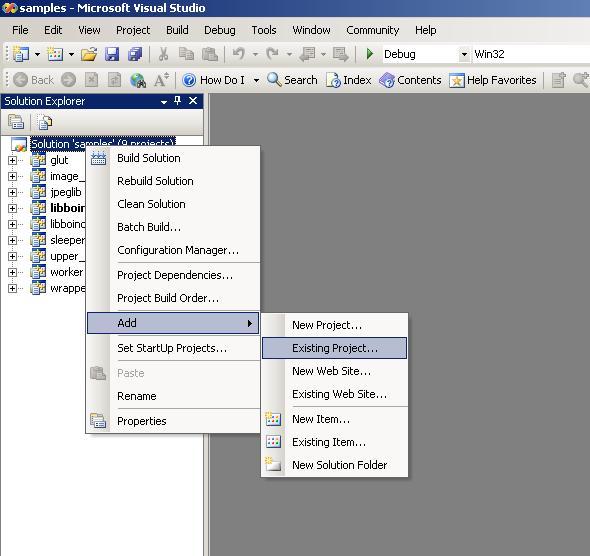Select New Project in Add submenu

pyautogui.click(x=334, y=325)
